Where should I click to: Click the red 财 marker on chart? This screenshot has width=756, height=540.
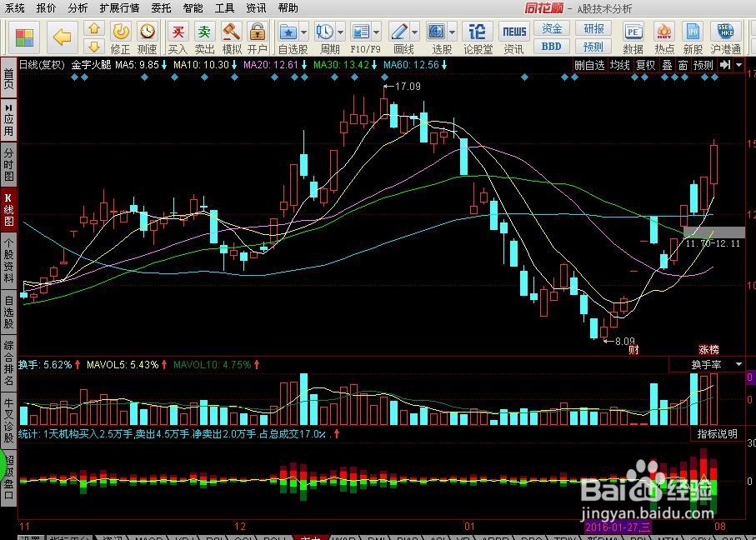(633, 349)
